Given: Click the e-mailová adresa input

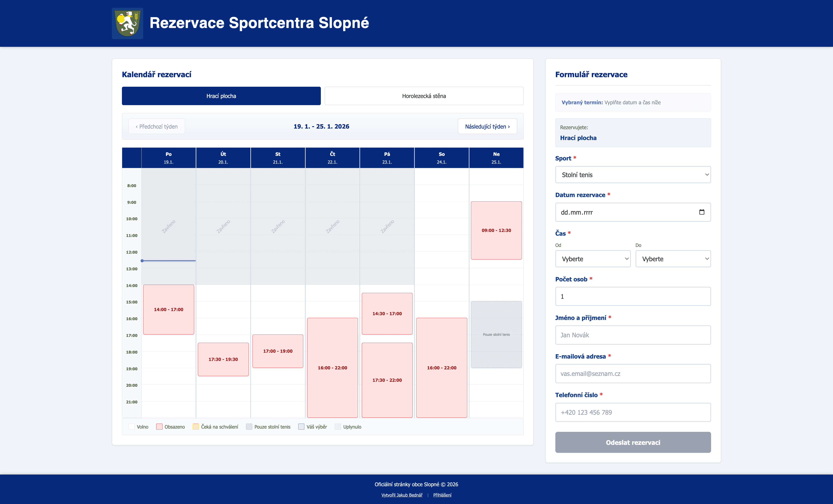Looking at the screenshot, I should [633, 374].
